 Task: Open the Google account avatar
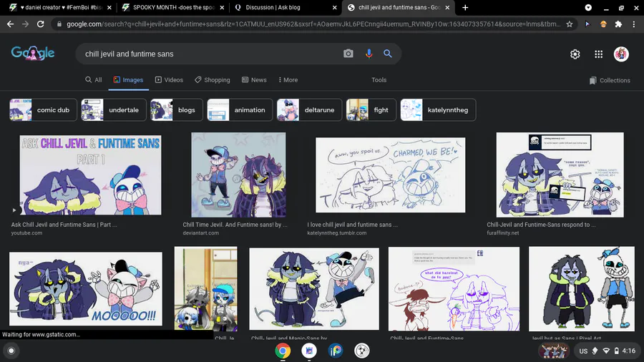tap(621, 54)
